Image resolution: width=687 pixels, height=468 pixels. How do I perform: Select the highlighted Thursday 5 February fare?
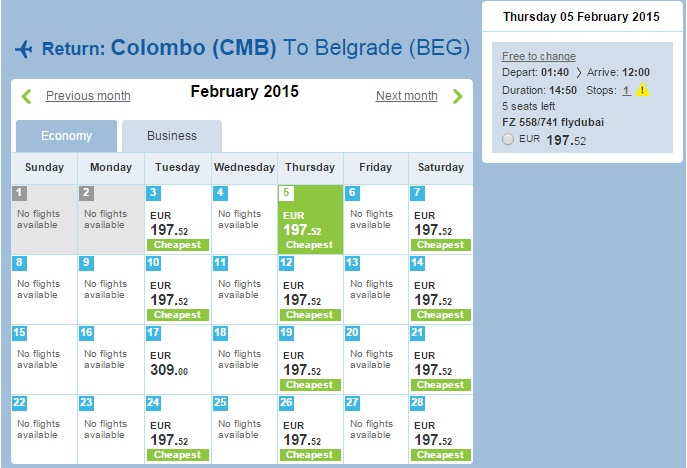[309, 220]
